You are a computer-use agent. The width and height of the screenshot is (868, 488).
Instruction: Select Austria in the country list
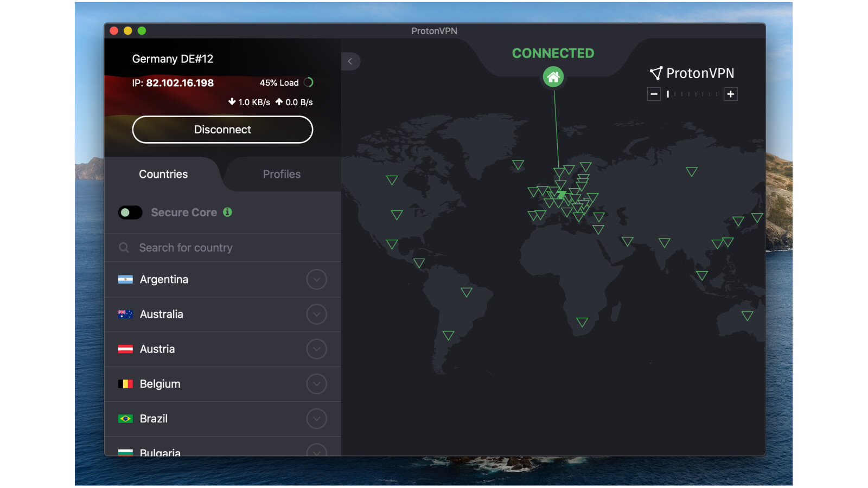157,349
